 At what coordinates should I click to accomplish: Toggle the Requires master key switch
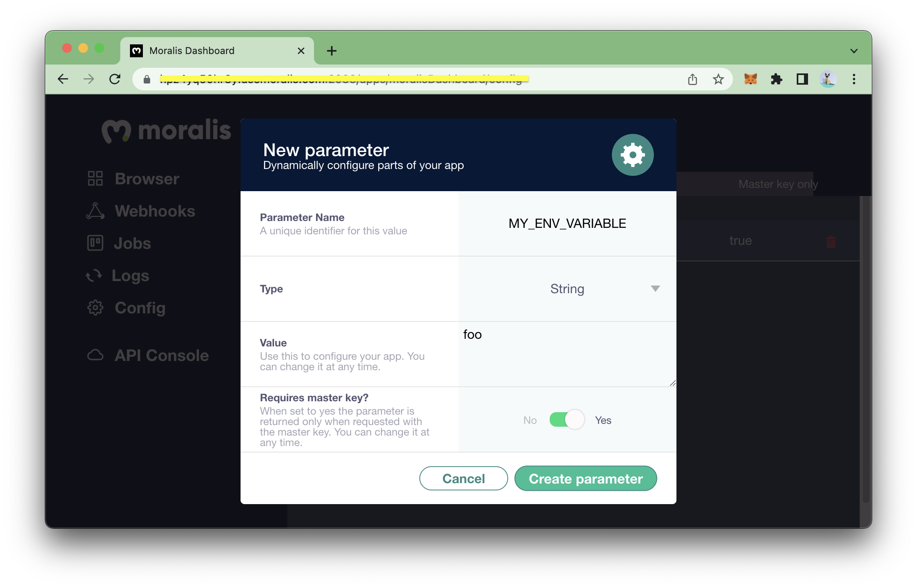coord(566,419)
